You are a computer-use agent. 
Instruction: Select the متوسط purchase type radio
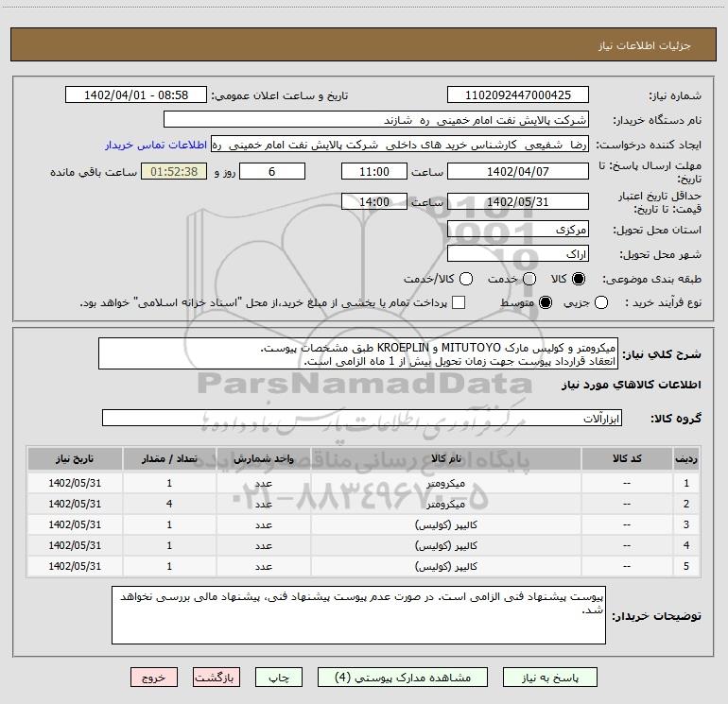(546, 302)
